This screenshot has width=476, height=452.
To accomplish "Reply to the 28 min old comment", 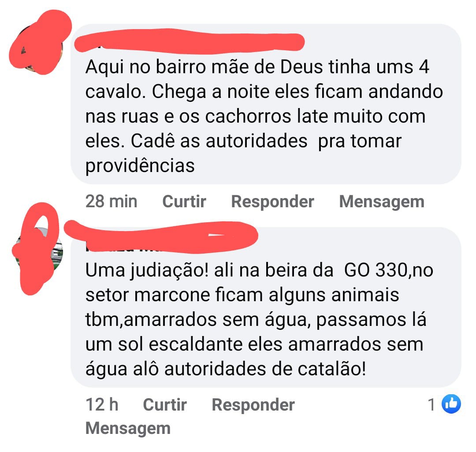I will (x=272, y=202).
